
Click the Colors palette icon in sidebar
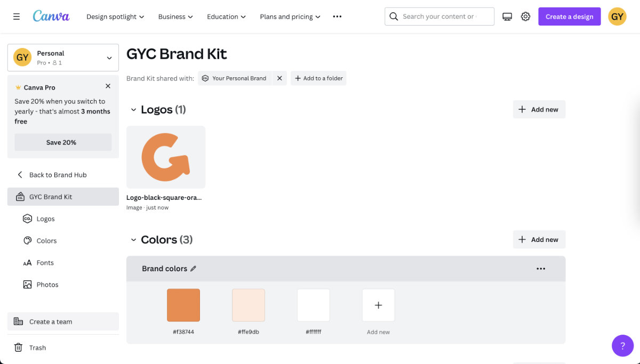point(27,240)
